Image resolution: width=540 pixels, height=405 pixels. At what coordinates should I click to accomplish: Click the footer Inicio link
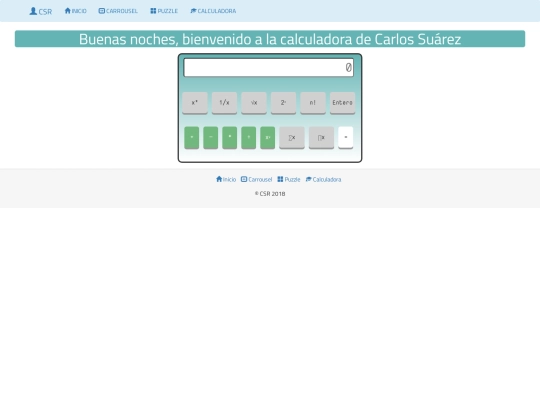tap(226, 179)
